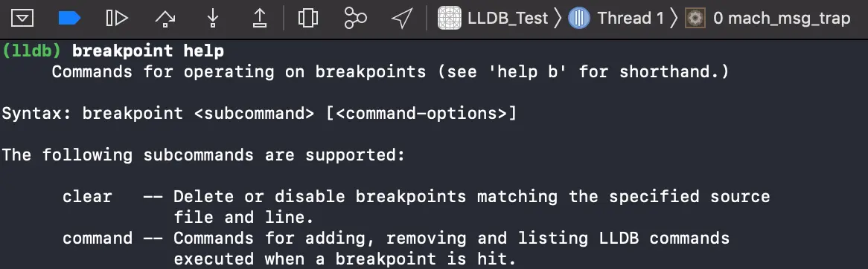868x269 pixels.
Task: Open the Simulate Location arrow menu
Action: tap(401, 19)
